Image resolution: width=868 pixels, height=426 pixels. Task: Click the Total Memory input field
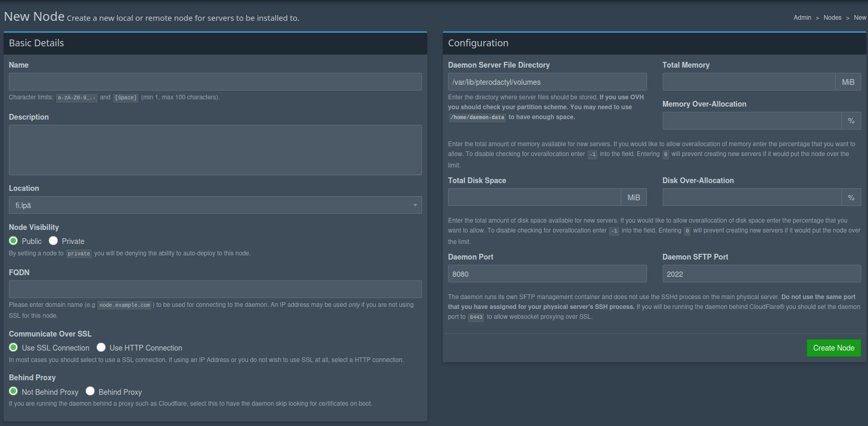point(748,82)
